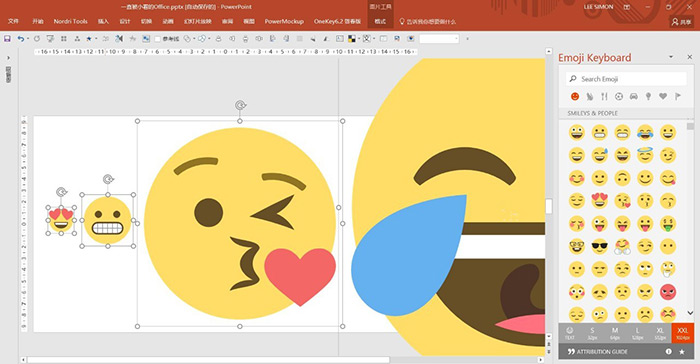Select the car travel category icon
This screenshot has width=700, height=364.
click(x=633, y=96)
